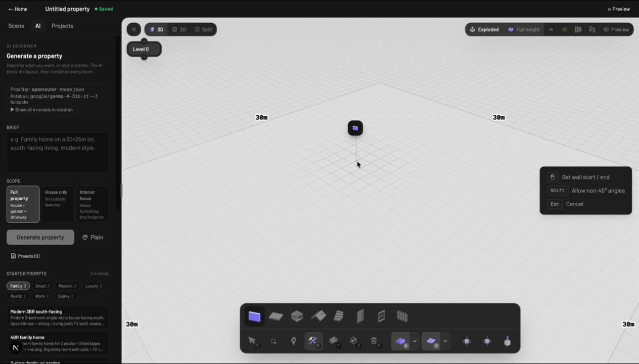Viewport: 639px width, 364px height.
Task: Select the Roof tool
Action: point(318,316)
